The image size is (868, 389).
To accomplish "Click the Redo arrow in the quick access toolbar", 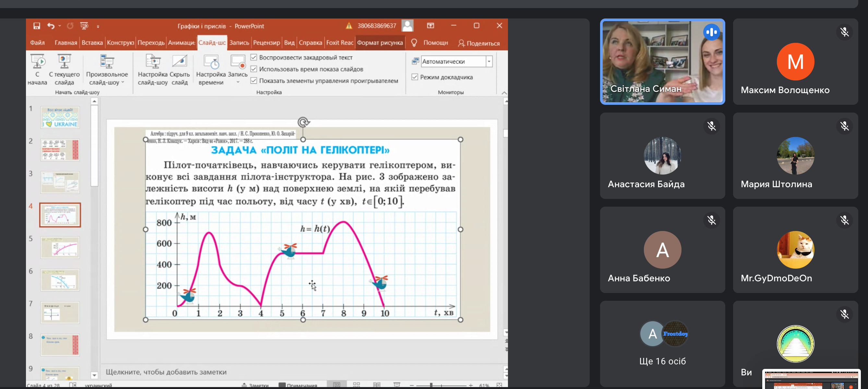I will [70, 26].
